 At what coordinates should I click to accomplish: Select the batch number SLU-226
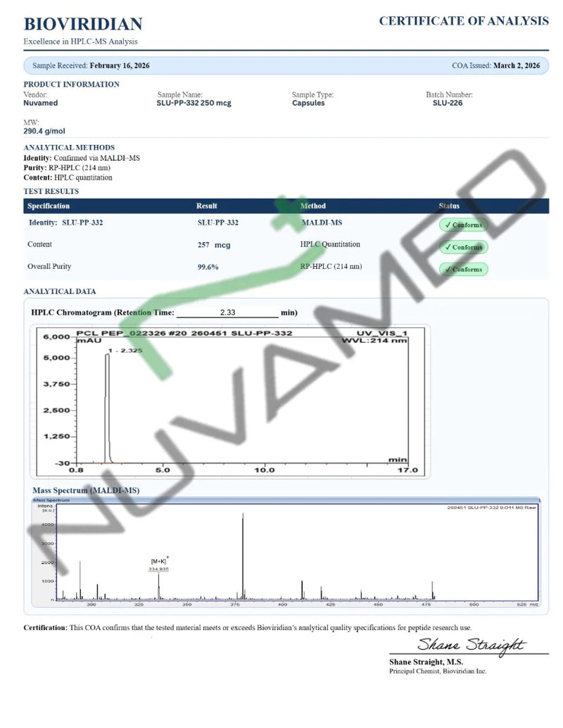[x=448, y=103]
